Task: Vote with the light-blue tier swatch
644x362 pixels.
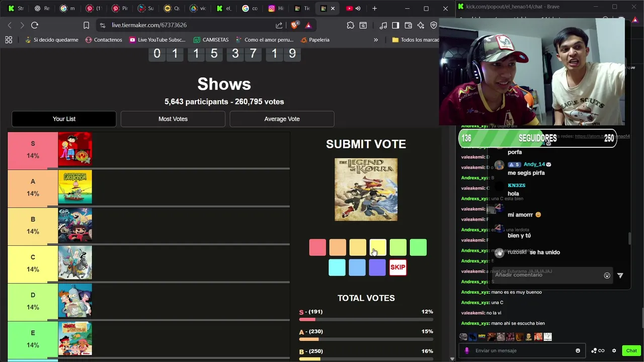Action: [x=357, y=267]
